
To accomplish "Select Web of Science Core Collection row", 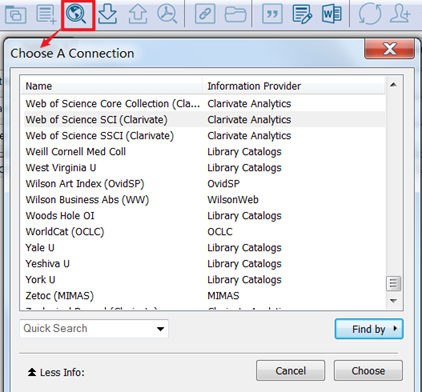I will pyautogui.click(x=204, y=104).
